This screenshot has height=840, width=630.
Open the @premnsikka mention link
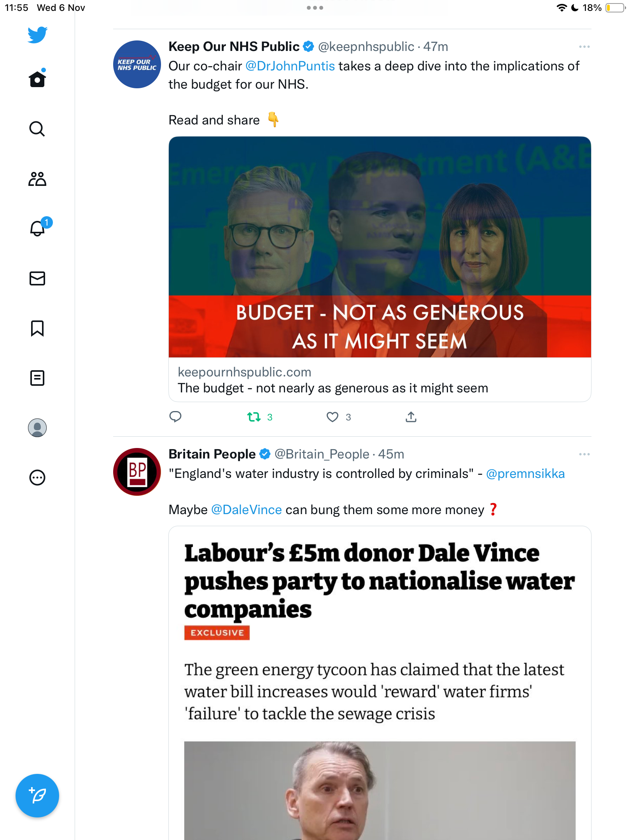[525, 474]
